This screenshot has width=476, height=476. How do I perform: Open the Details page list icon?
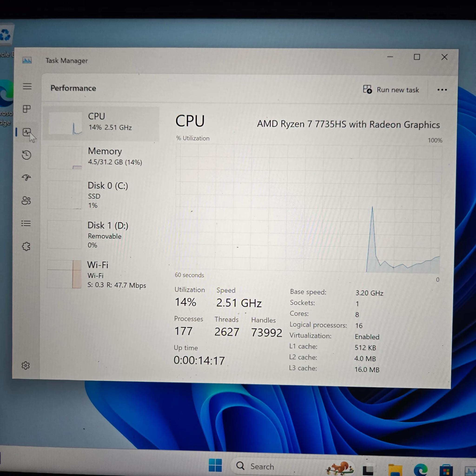[26, 223]
